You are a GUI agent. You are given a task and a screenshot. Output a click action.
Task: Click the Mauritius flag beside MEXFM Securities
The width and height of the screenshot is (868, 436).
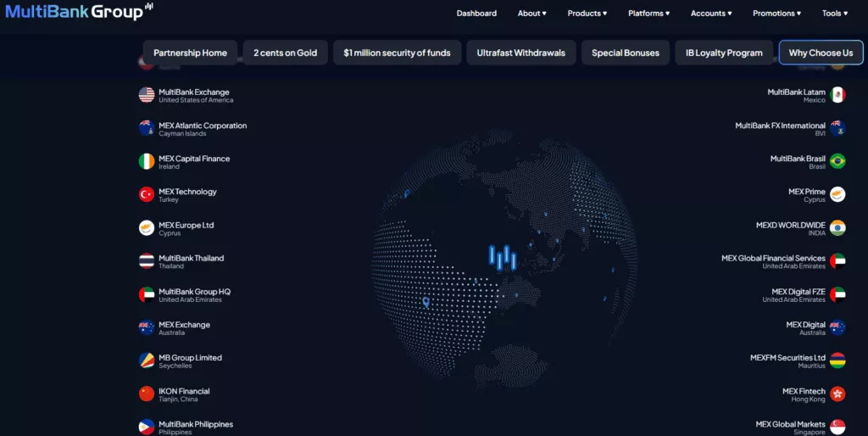(837, 361)
